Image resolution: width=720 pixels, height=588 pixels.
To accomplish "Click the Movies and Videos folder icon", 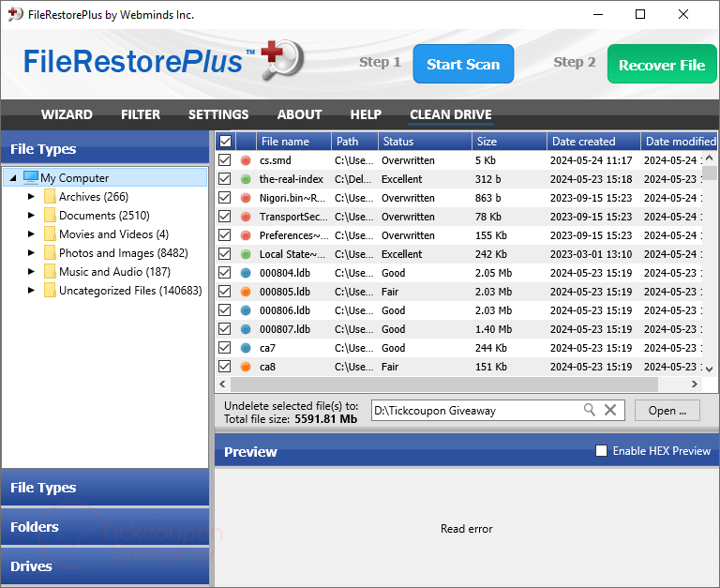I will 50,234.
